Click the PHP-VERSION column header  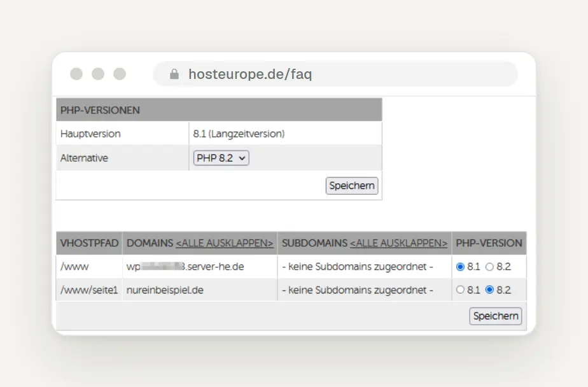pos(489,243)
